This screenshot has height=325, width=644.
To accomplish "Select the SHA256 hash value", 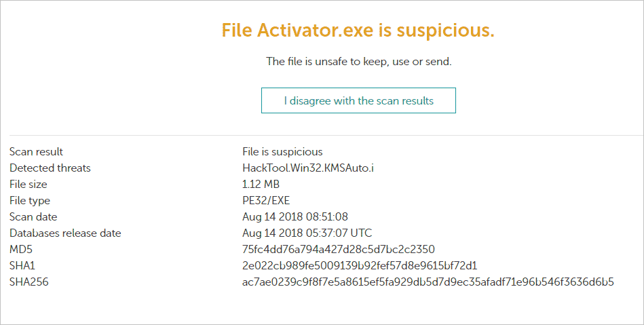I will [428, 282].
